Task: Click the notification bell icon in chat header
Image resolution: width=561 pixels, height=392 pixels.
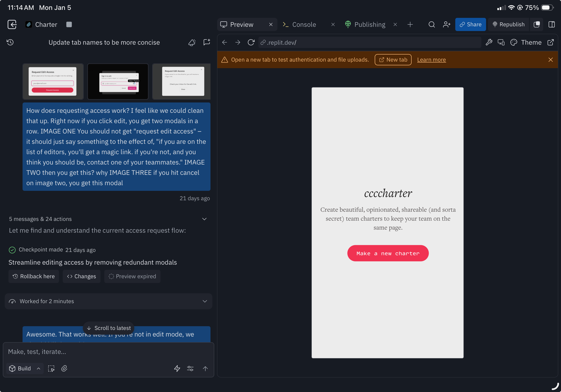Action: tap(192, 43)
